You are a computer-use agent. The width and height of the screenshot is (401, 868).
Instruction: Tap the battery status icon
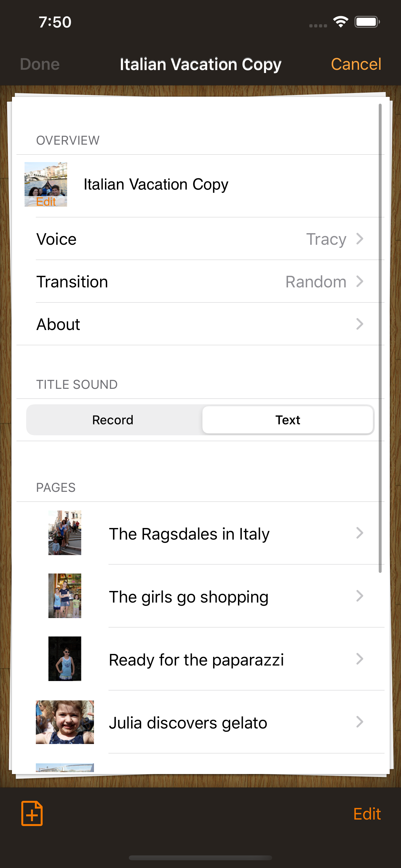click(367, 22)
